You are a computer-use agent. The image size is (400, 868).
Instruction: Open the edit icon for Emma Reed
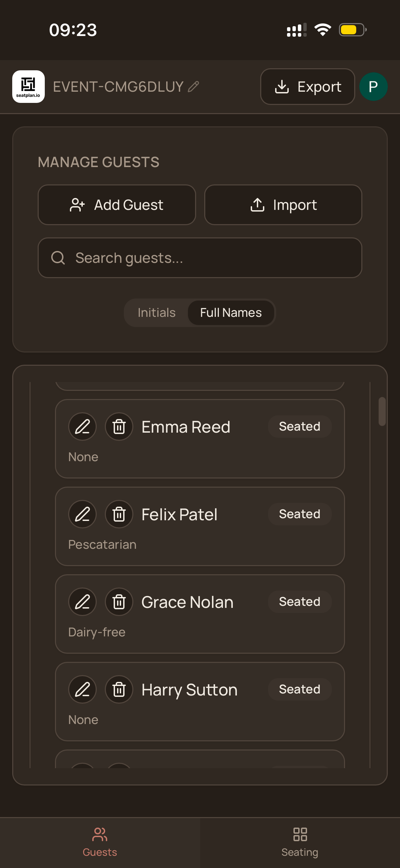[82, 427]
